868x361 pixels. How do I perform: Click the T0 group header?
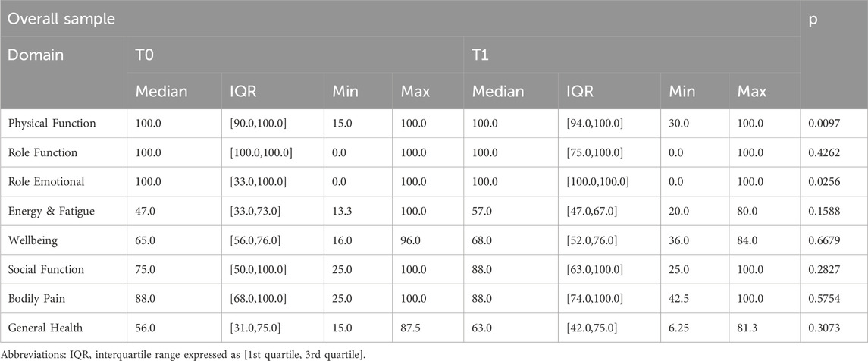144,55
